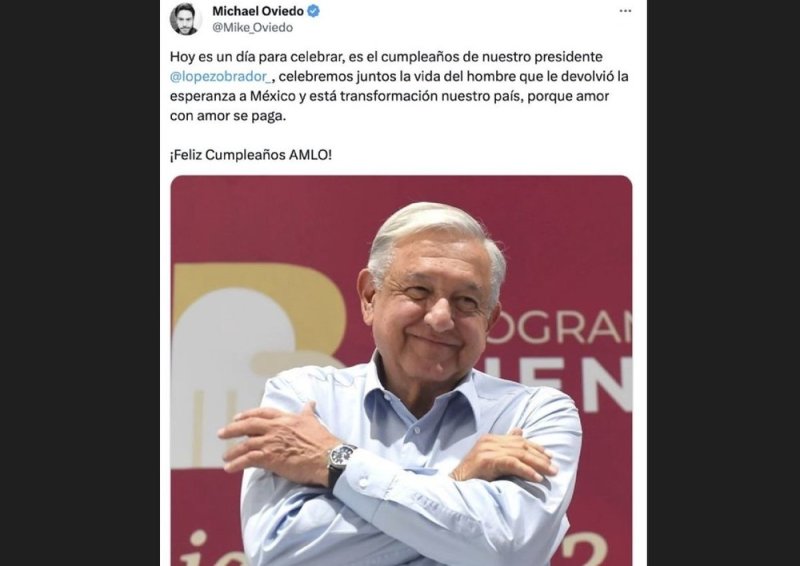Follow the @lopezobrador_ mention link

220,77
